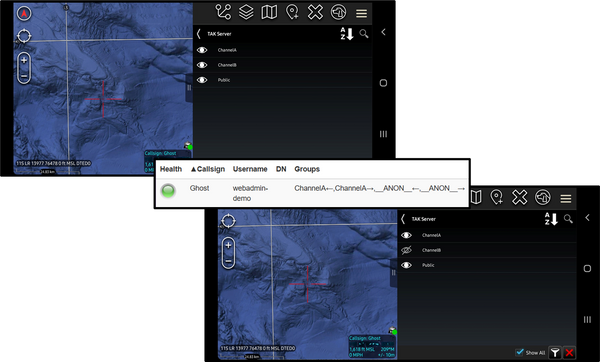Viewport: 600px width, 362px height.
Task: Open the hamburger menu in upper toolbar
Action: coord(361,13)
